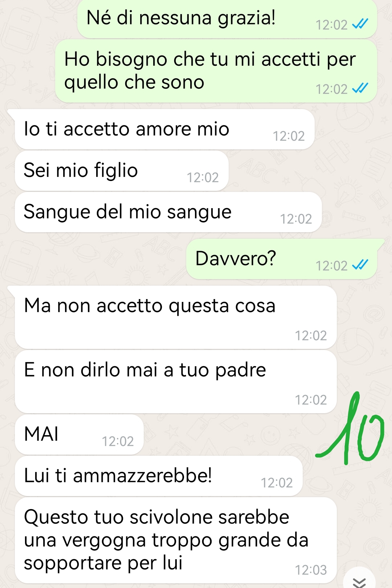Select the 'Sei mio figlio' message bubble
Viewport: 392px width, 588px height.
click(x=122, y=171)
